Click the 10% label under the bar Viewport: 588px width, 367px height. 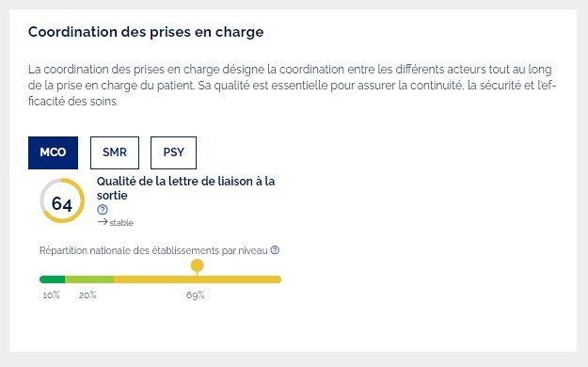coord(51,295)
